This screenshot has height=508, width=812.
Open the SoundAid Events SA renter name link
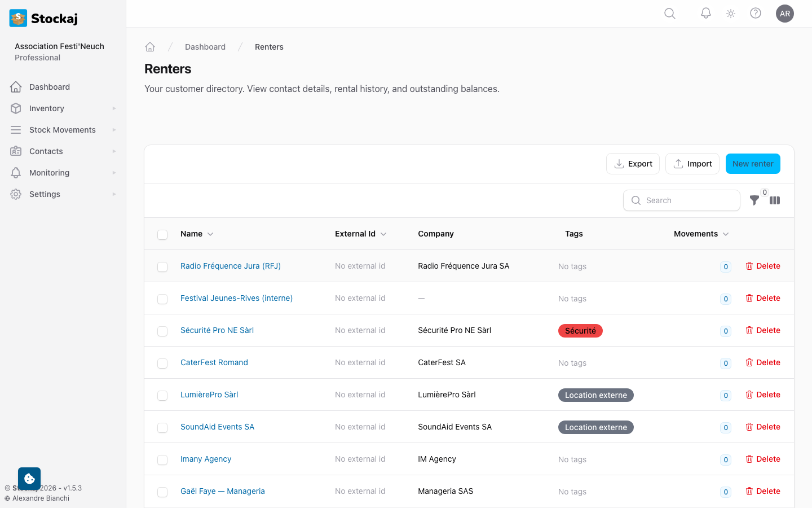tap(217, 427)
